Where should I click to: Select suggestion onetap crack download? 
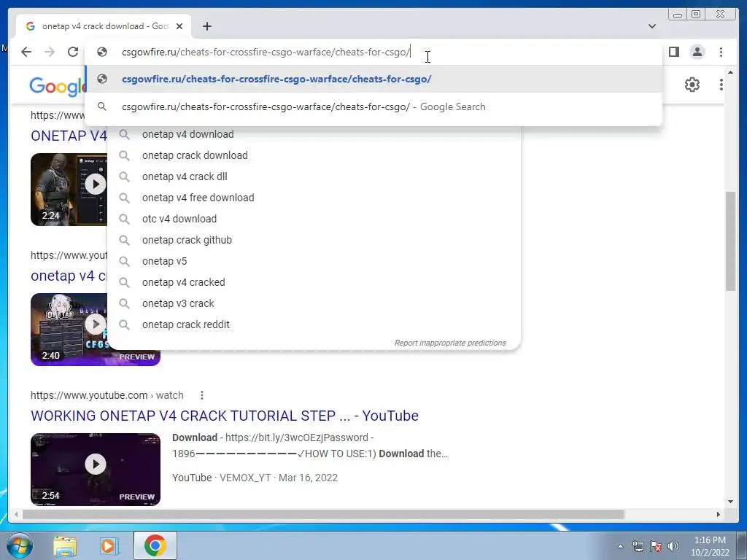click(x=314, y=155)
